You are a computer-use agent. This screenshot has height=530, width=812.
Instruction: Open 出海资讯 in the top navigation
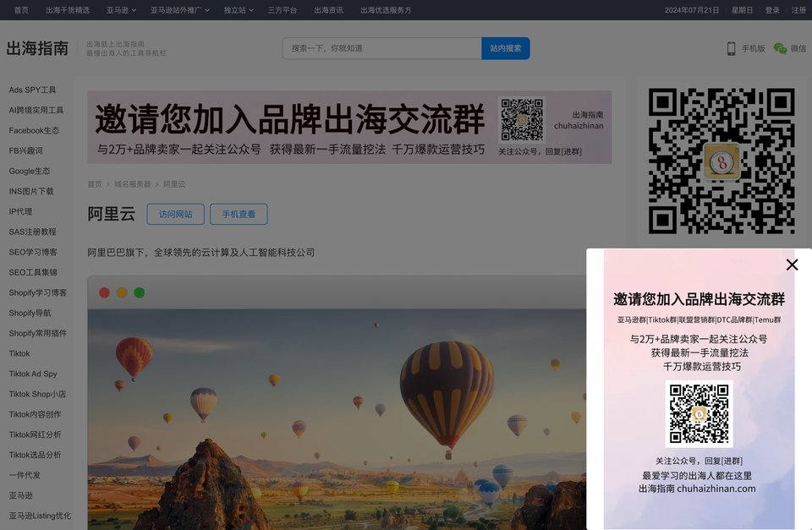(328, 10)
